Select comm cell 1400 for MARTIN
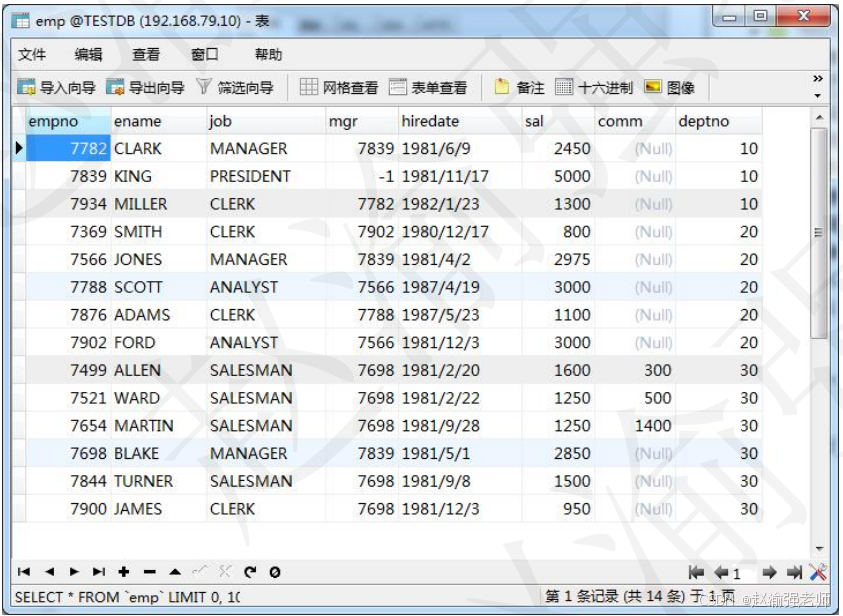 pyautogui.click(x=635, y=426)
